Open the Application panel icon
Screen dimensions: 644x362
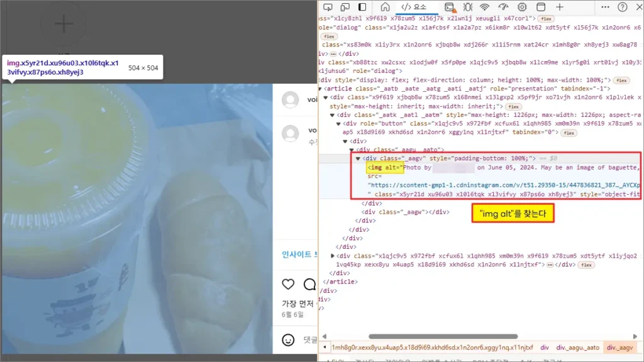(x=540, y=7)
